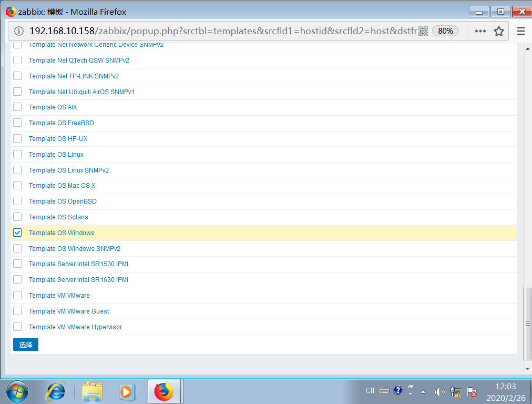532x404 pixels.
Task: Check the Template OS Linux SNMPv2 checkbox
Action: click(x=17, y=170)
